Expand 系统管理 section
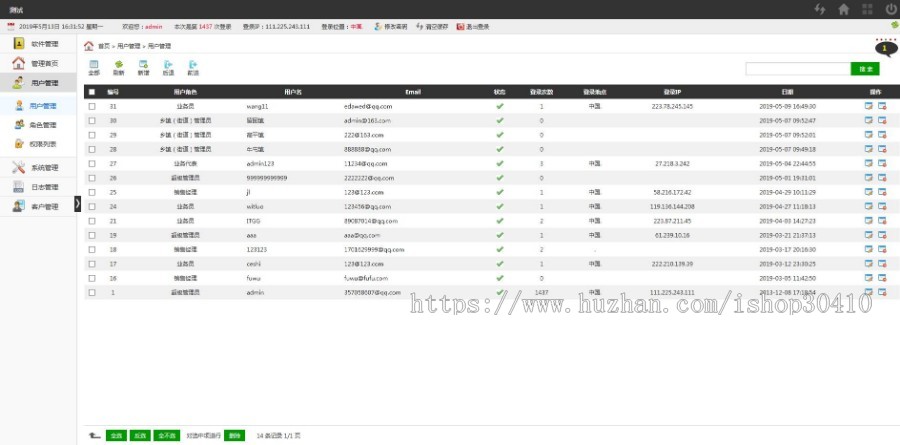Viewport: 900px width, 445px height. coord(38,168)
